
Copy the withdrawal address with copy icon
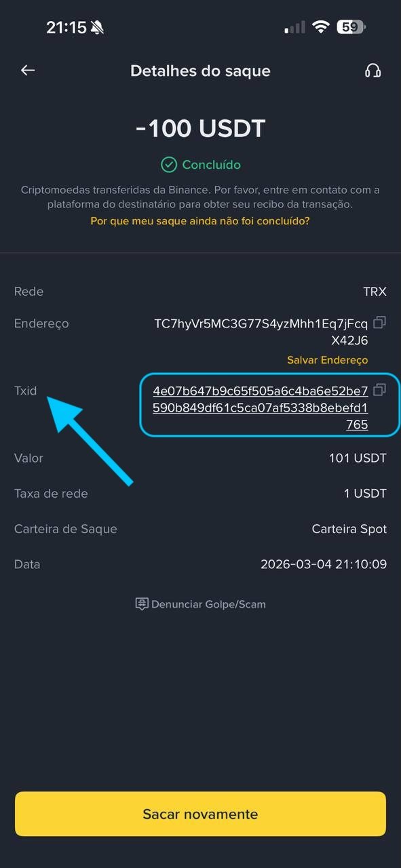(380, 323)
